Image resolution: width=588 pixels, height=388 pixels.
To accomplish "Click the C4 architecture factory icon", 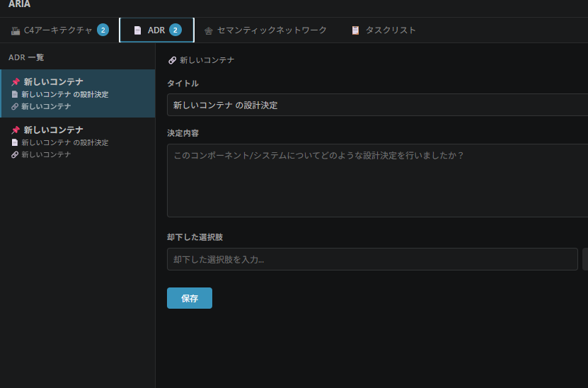I will [x=16, y=30].
